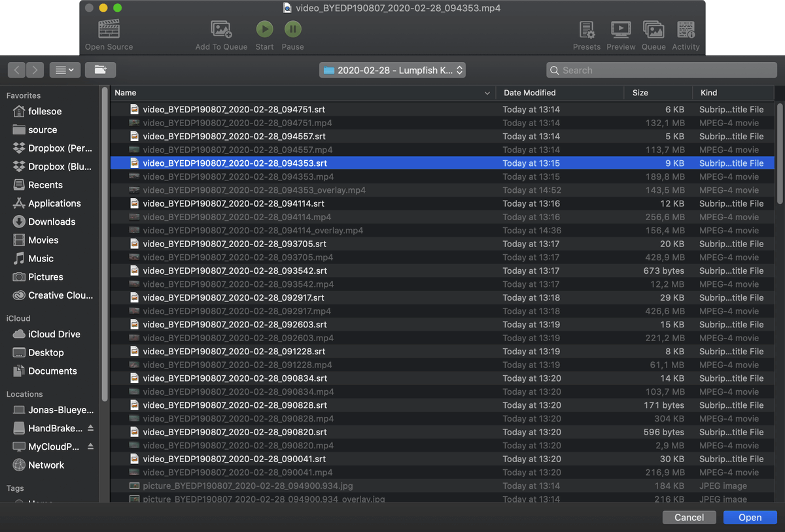785x532 pixels.
Task: Open the Presets panel icon
Action: [x=587, y=29]
